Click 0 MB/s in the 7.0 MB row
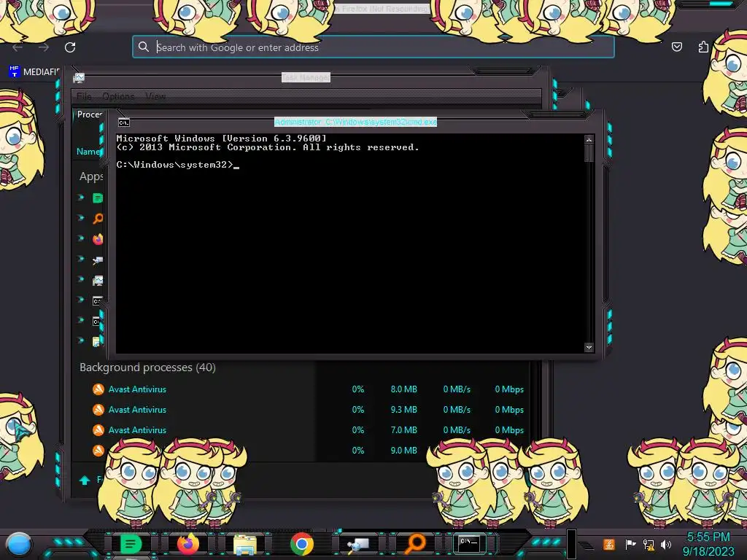 coord(457,430)
